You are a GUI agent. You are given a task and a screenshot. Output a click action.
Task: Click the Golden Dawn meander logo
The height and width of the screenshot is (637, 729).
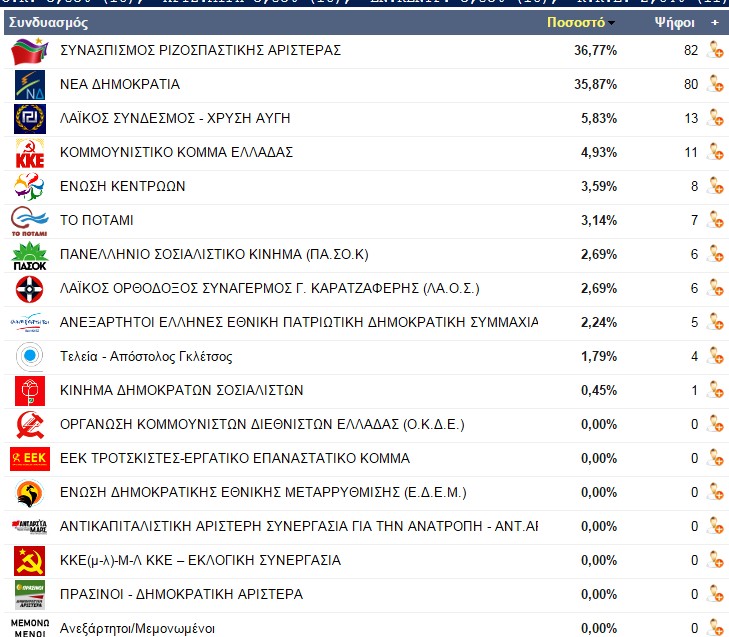click(30, 119)
